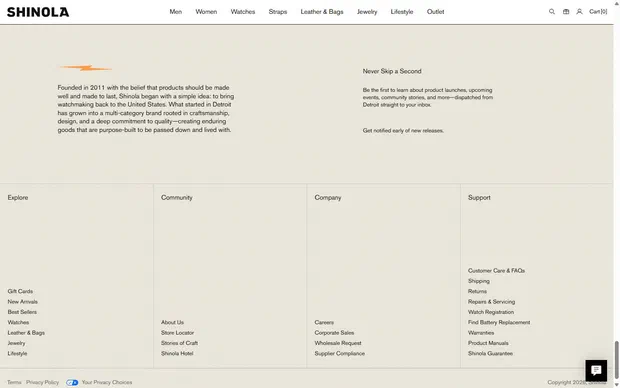Screen dimensions: 620x388
Task: Open the Jewelry header menu
Action: coord(367,12)
